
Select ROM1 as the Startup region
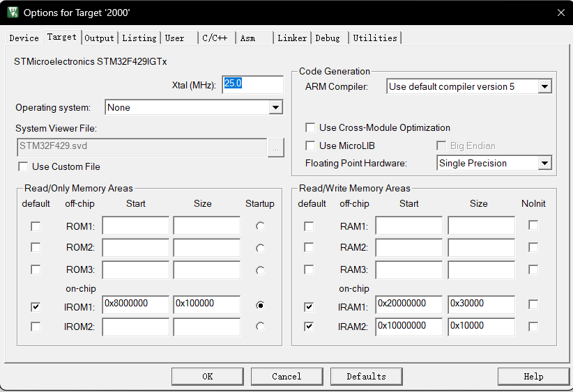[260, 226]
